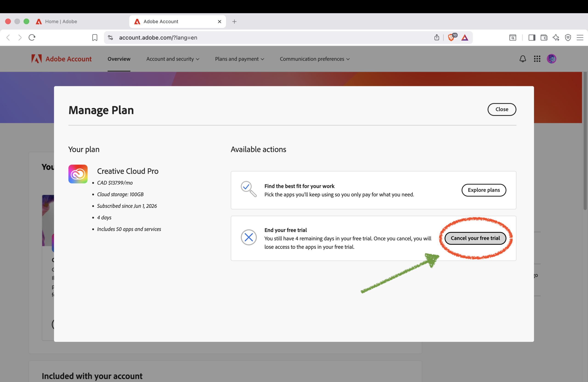Image resolution: width=588 pixels, height=382 pixels.
Task: Click Includes 50 apps and services text
Action: pos(129,229)
